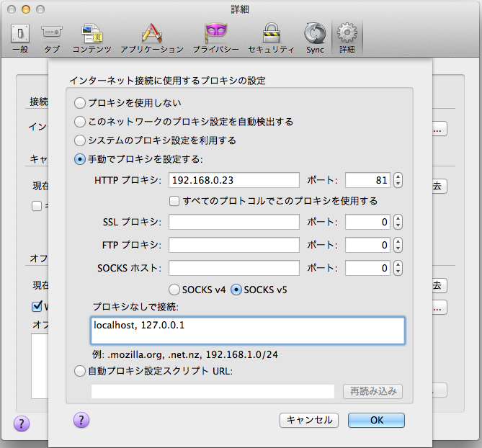482x448 pixels.
Task: Click the FTP プロキシ address field
Action: [234, 245]
